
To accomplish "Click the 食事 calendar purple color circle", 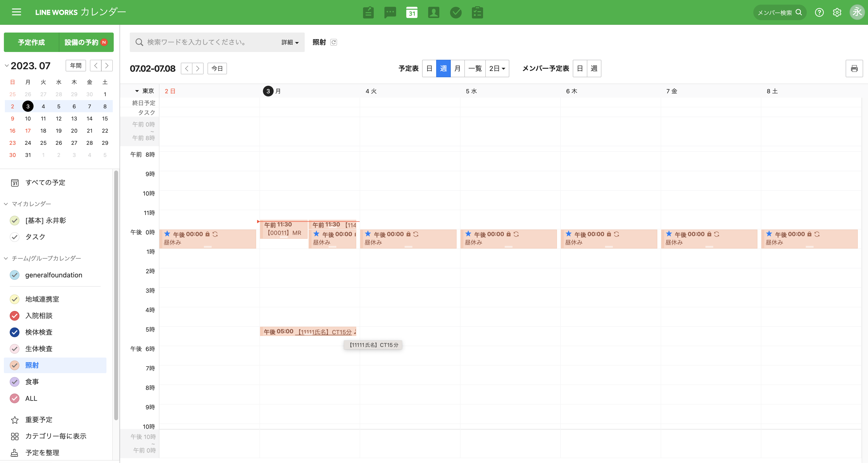I will [x=15, y=382].
